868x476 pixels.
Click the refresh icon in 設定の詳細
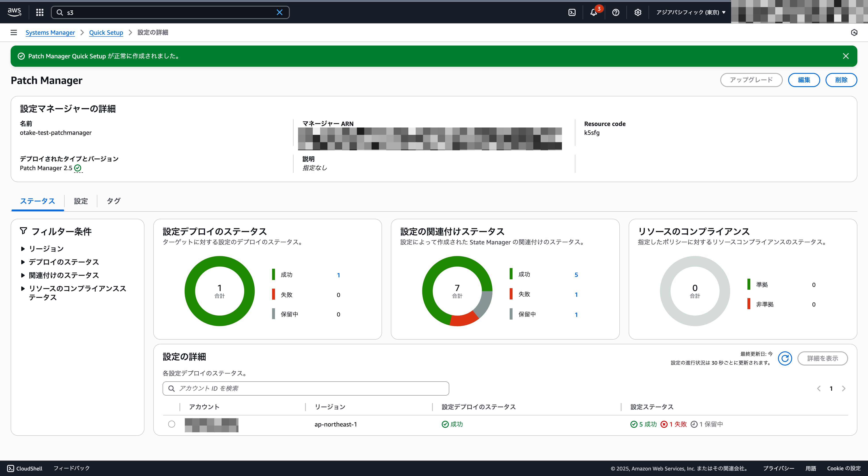click(785, 358)
